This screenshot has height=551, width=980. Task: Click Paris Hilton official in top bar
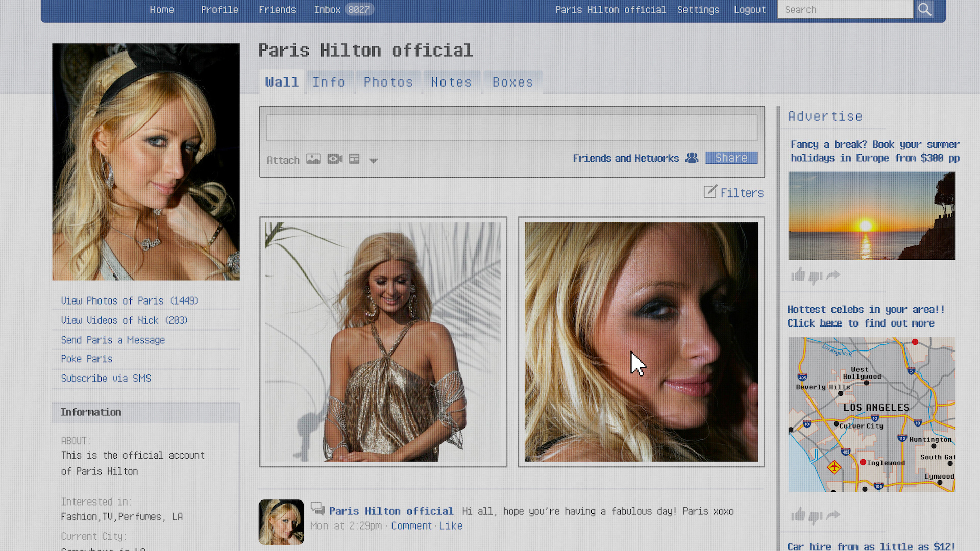(610, 10)
